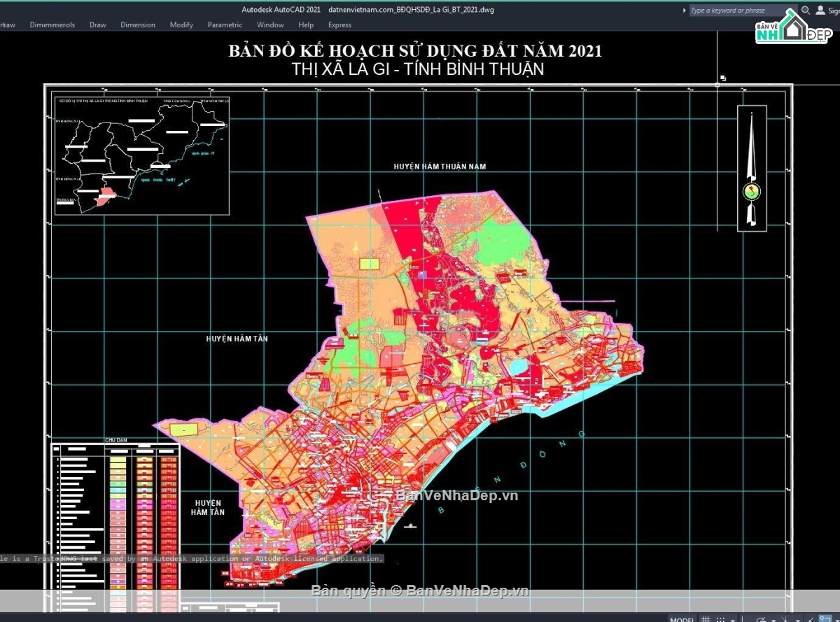The width and height of the screenshot is (840, 622).
Task: Click the search magnifier icon
Action: coord(806,10)
